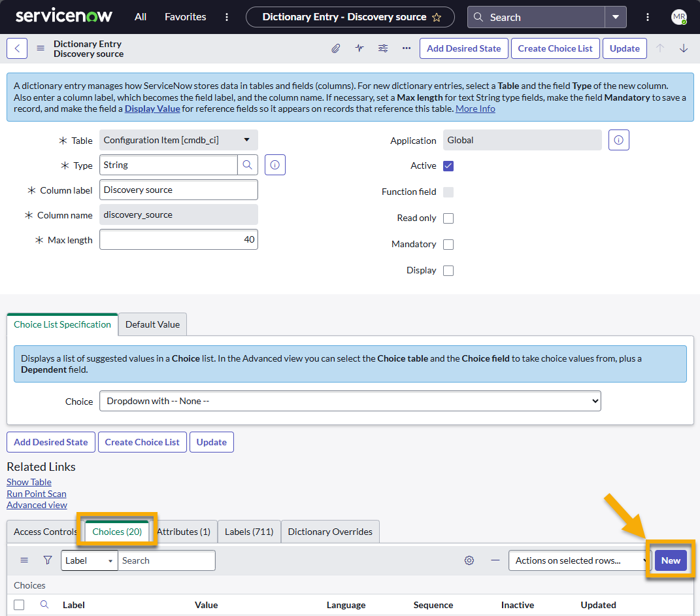700x616 pixels.
Task: Open the Dictionary Overrides tab
Action: pos(330,532)
